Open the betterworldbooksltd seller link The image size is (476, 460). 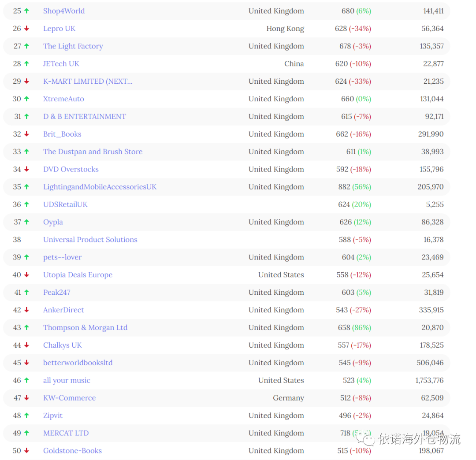(78, 363)
